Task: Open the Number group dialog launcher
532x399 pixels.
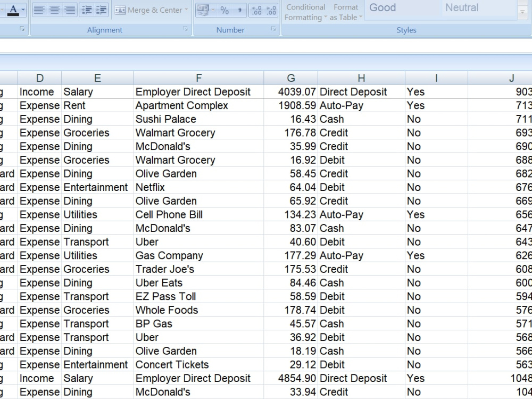Action: [273, 29]
